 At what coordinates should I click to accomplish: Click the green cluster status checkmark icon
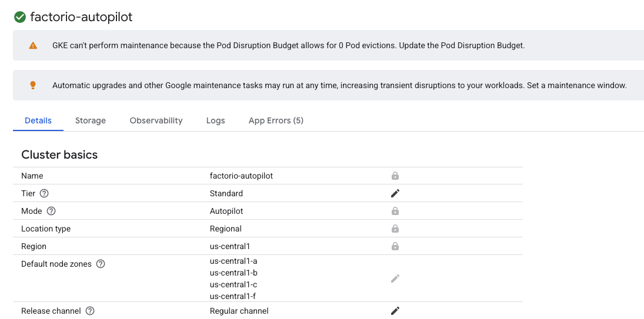(x=20, y=17)
